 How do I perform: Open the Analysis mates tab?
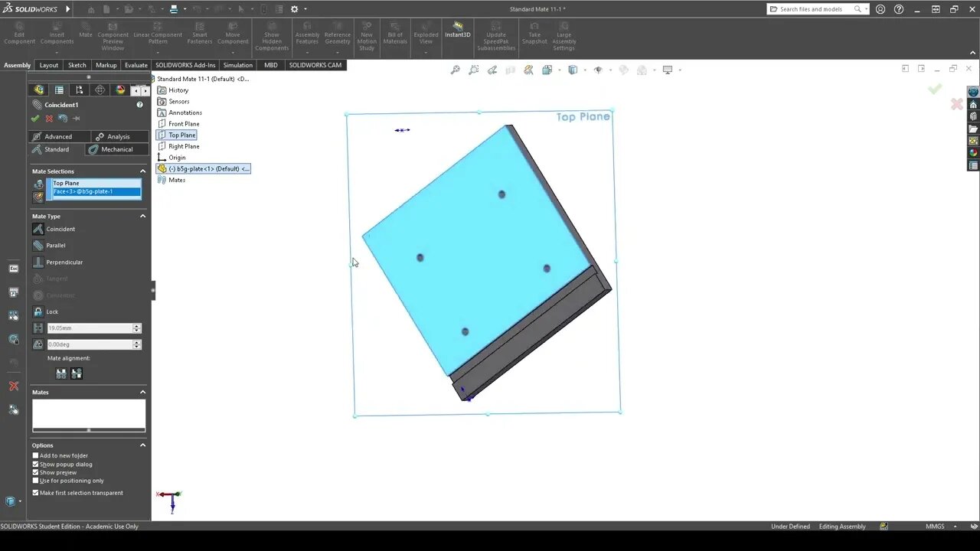click(x=119, y=136)
